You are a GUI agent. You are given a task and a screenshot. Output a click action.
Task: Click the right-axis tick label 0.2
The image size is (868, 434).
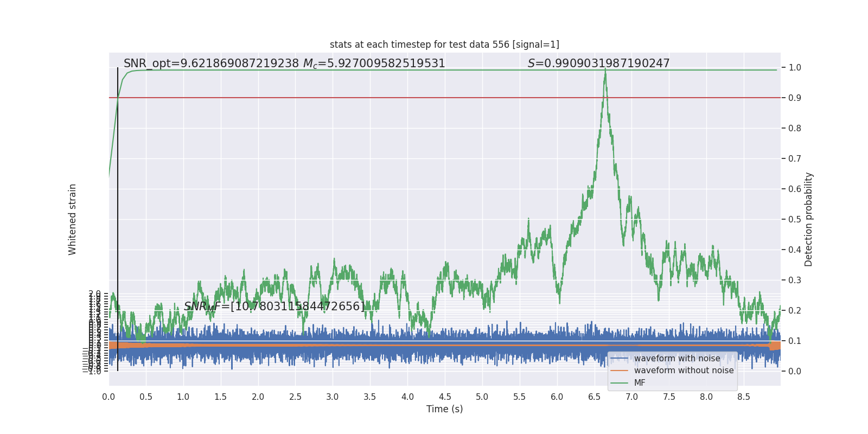click(x=795, y=311)
